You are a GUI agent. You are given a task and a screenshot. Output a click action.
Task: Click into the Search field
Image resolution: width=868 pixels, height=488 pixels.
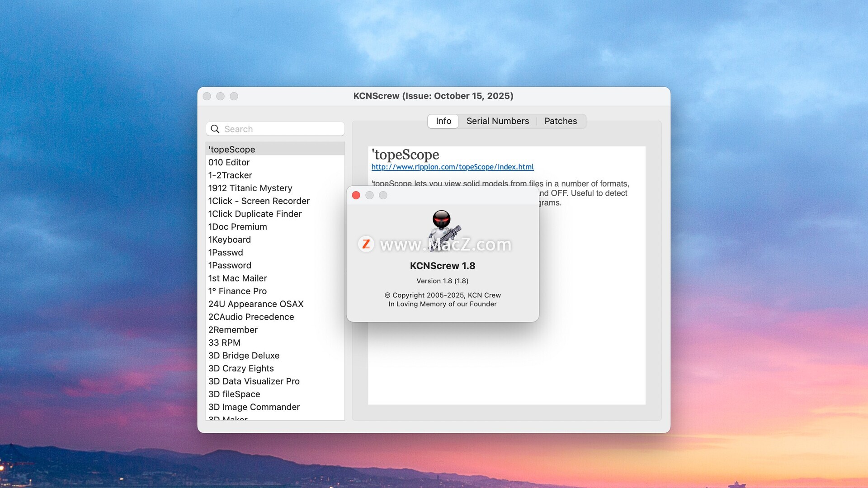pos(280,129)
